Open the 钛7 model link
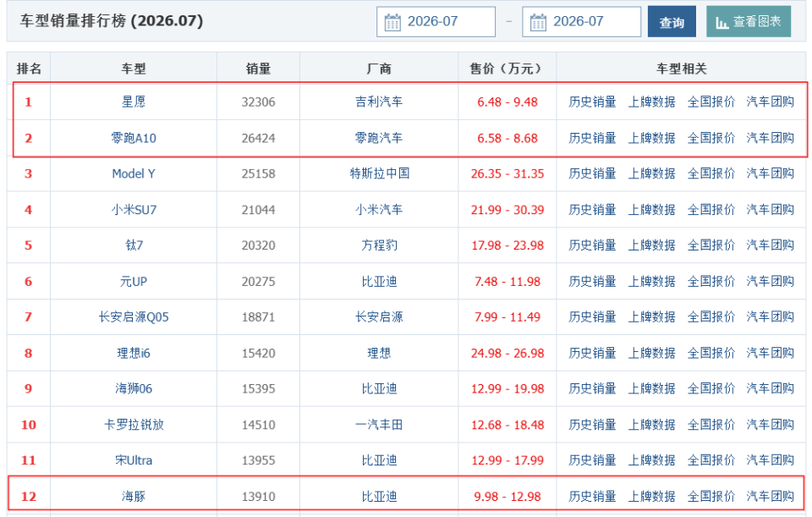The image size is (812, 517). click(134, 245)
